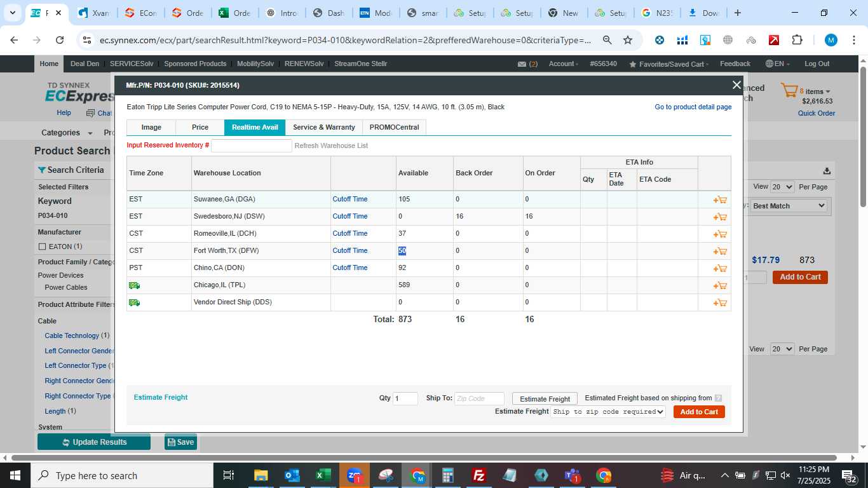The height and width of the screenshot is (488, 868).
Task: Open the Account dropdown menu
Action: (x=563, y=64)
